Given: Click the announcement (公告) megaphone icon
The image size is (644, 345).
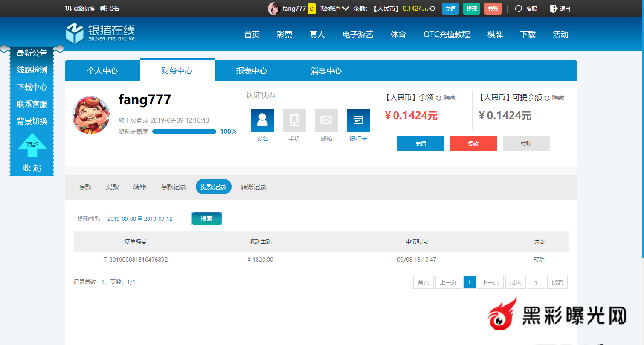Looking at the screenshot, I should [x=104, y=9].
